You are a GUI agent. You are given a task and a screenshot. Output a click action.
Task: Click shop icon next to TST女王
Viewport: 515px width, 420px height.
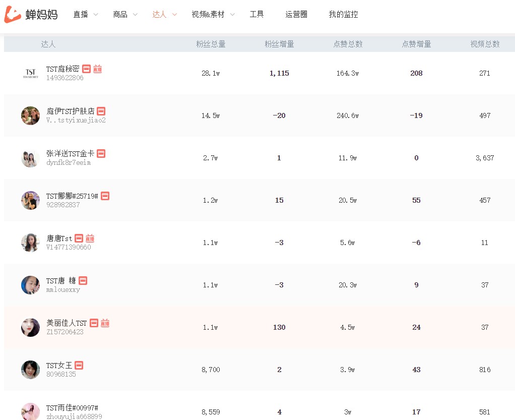click(x=79, y=366)
